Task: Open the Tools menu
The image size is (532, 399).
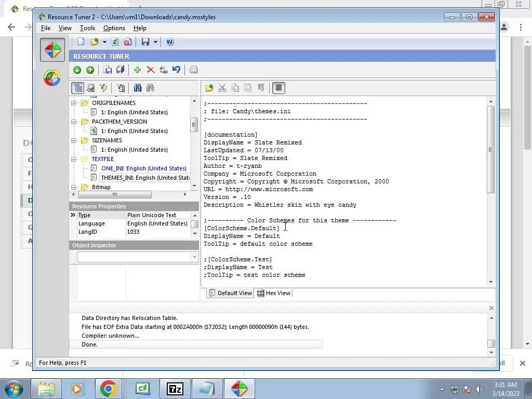Action: (87, 28)
